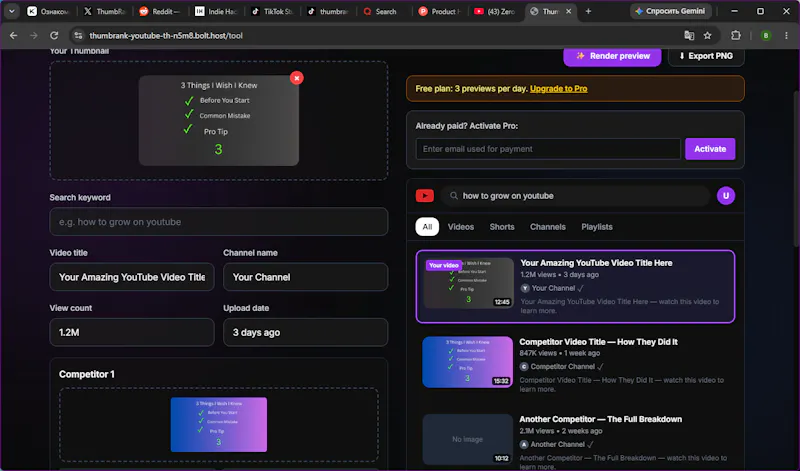Click the 12:45 duration badge
This screenshot has height=471, width=800.
(x=502, y=302)
